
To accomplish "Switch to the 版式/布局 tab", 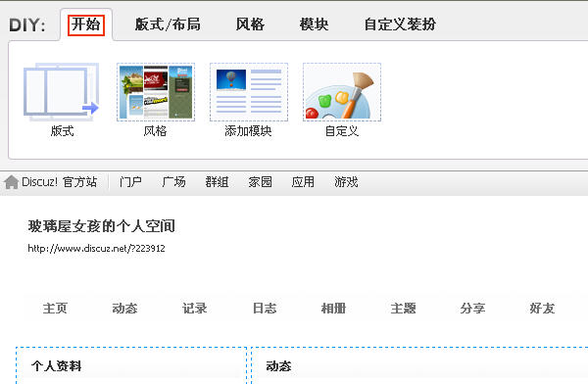I will point(168,24).
